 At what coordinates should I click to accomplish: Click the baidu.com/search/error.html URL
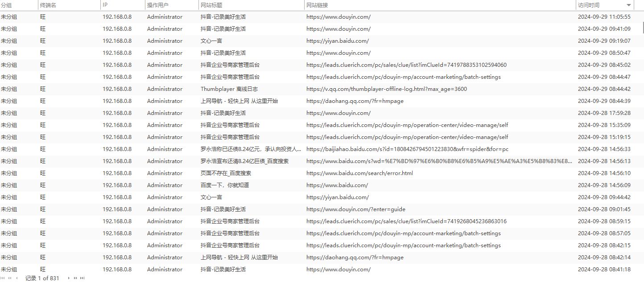[x=359, y=173]
